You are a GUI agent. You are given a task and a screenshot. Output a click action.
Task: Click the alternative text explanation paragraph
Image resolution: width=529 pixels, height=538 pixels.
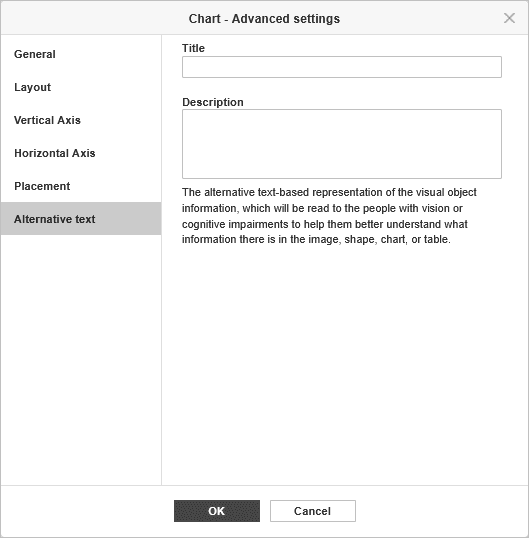pos(329,215)
